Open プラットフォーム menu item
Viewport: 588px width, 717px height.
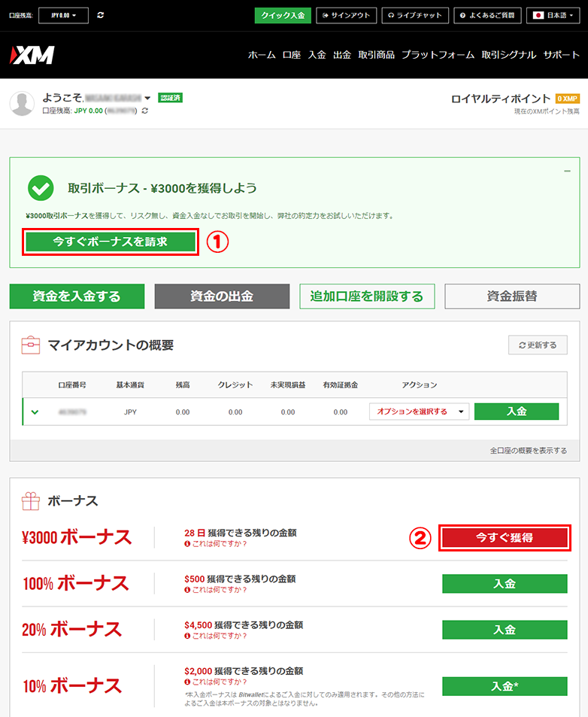click(x=438, y=55)
